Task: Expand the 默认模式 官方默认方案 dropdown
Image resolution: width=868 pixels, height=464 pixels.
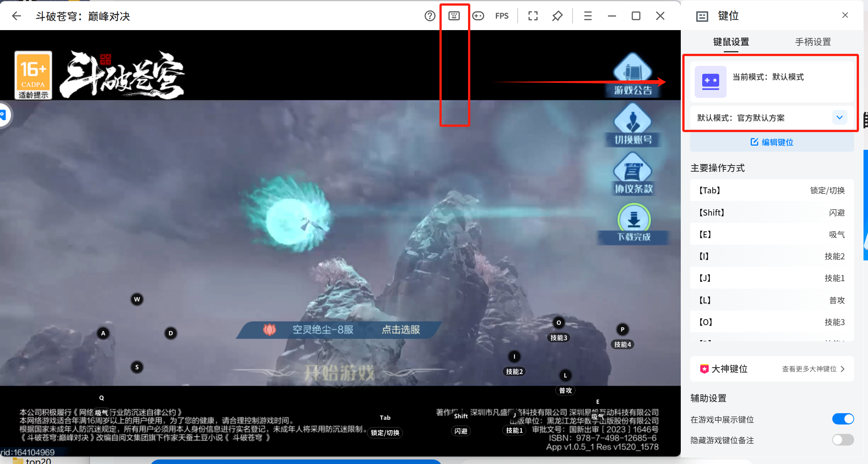Action: (840, 117)
